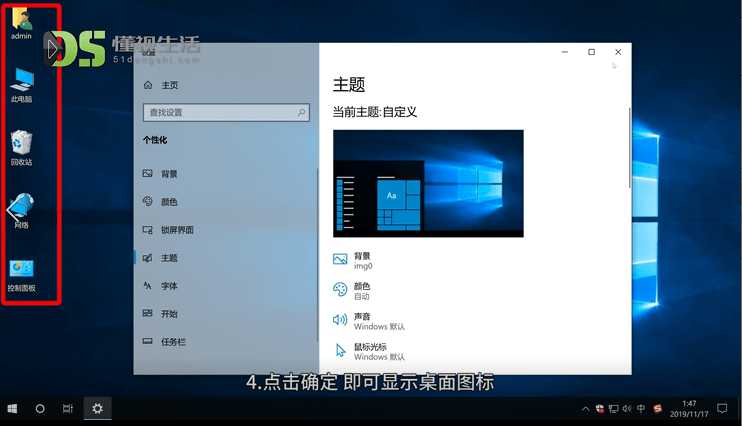
Task: Open the action center notification icon
Action: click(x=722, y=408)
